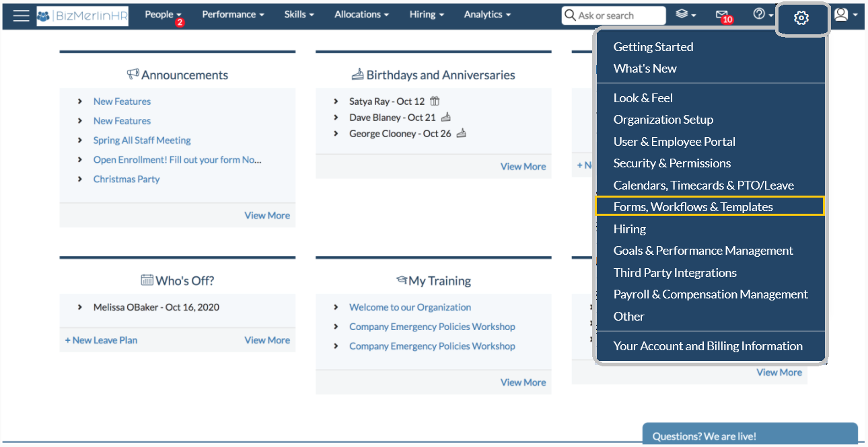Select Calendars, Timecards & PTO/Leave item
This screenshot has height=447, width=868.
pyautogui.click(x=704, y=186)
